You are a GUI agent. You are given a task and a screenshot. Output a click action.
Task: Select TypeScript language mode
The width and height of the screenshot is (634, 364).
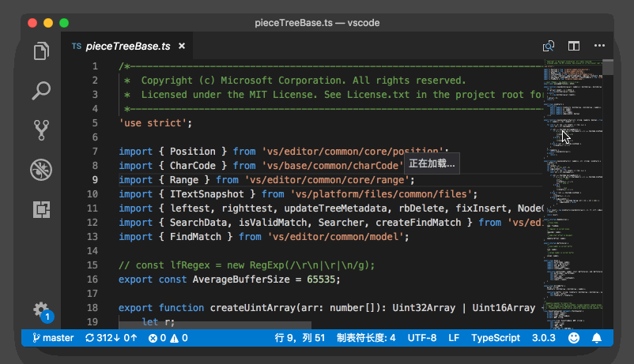pos(496,338)
